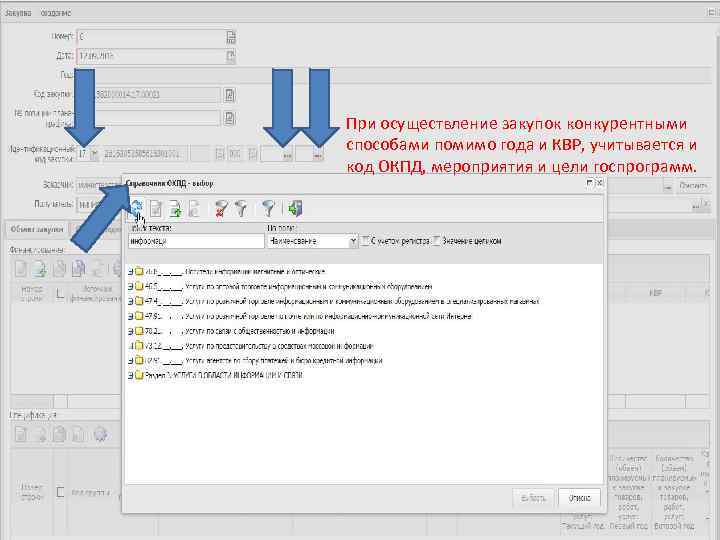Image resolution: width=720 pixels, height=540 pixels.
Task: Click the Дата input field
Action: (152, 56)
